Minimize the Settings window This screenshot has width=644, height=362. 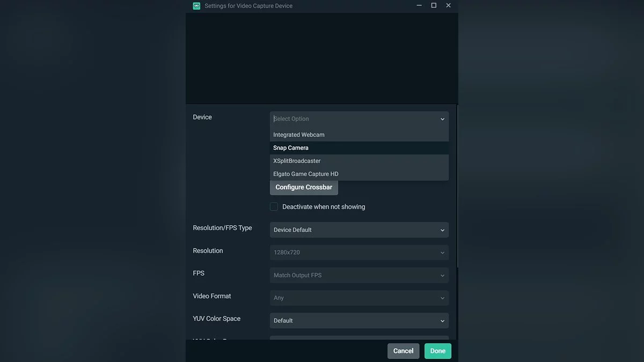419,5
